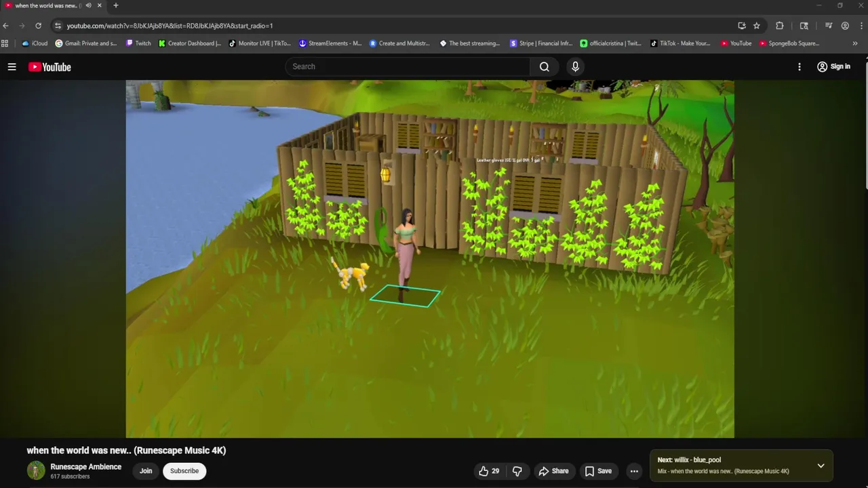
Task: Show hidden bookmarks overflow chevron
Action: (x=854, y=43)
